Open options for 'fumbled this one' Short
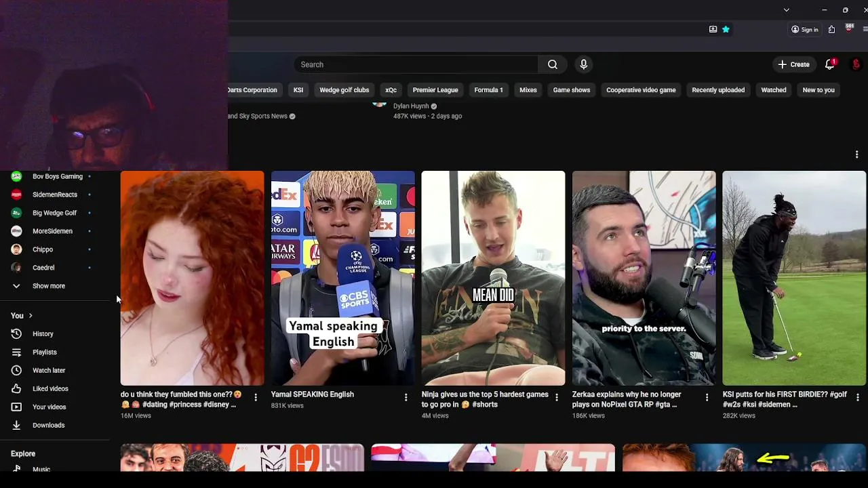Screen dimensions: 868x488 pyautogui.click(x=256, y=398)
